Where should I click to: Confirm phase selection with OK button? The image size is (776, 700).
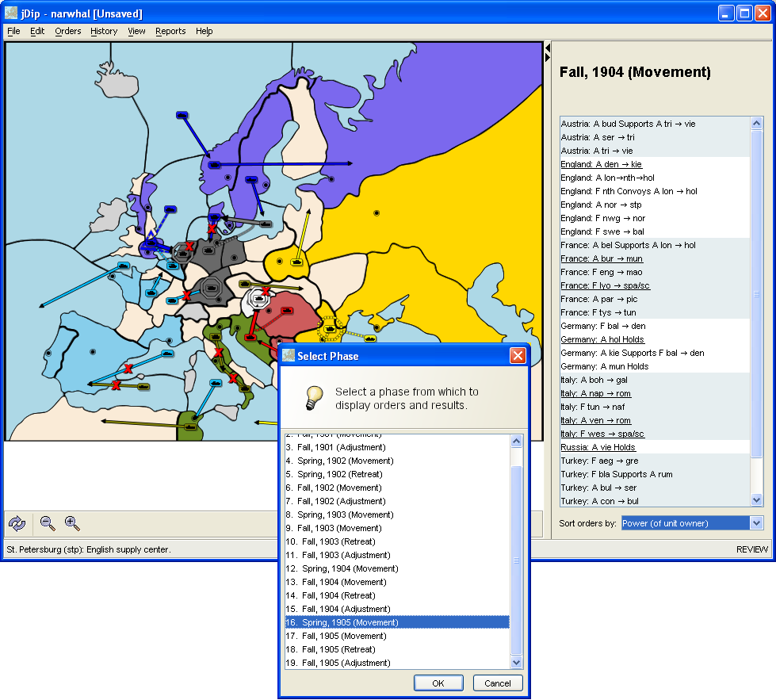(x=438, y=683)
